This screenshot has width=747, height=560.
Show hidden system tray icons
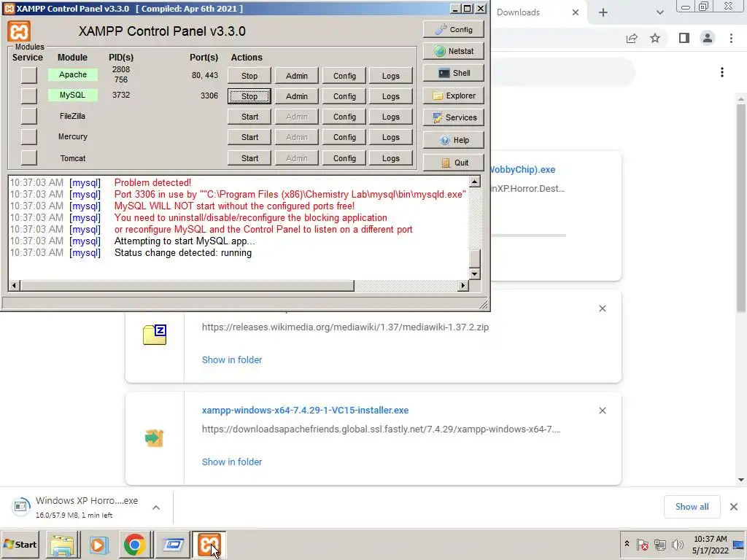click(627, 544)
